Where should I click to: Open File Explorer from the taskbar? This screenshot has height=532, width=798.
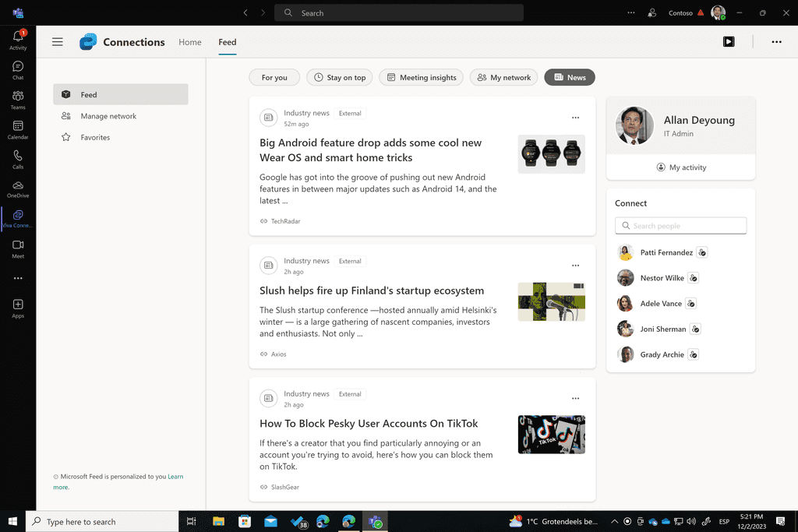[218, 521]
